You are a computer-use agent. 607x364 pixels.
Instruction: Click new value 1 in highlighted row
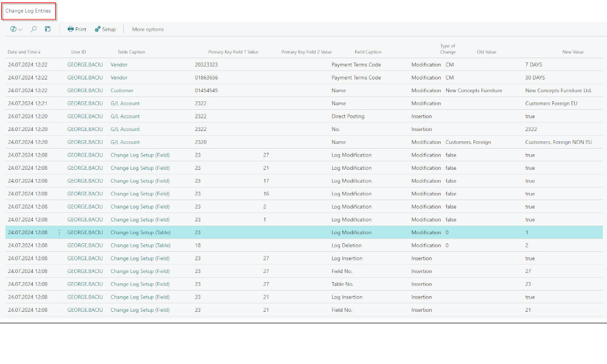click(527, 232)
